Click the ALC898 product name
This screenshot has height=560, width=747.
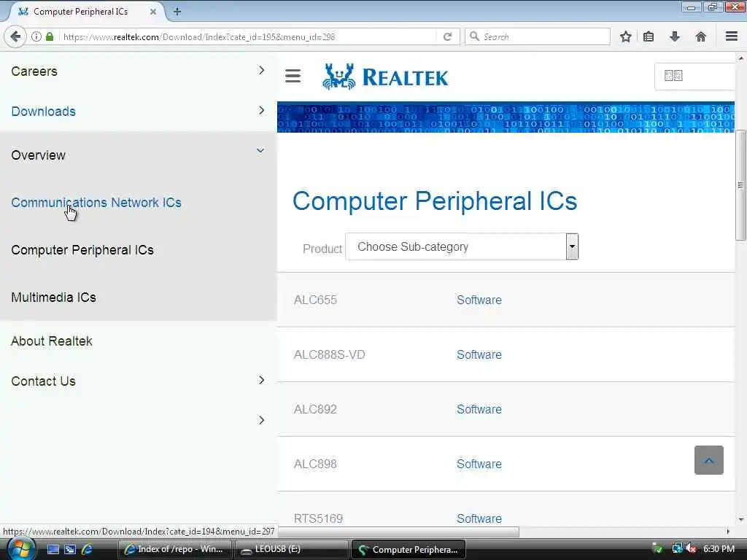tap(315, 464)
